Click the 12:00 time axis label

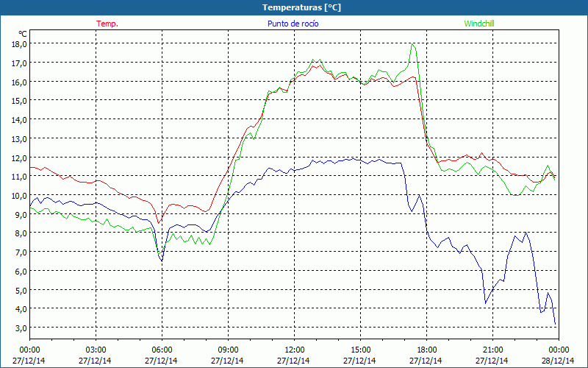pyautogui.click(x=295, y=350)
